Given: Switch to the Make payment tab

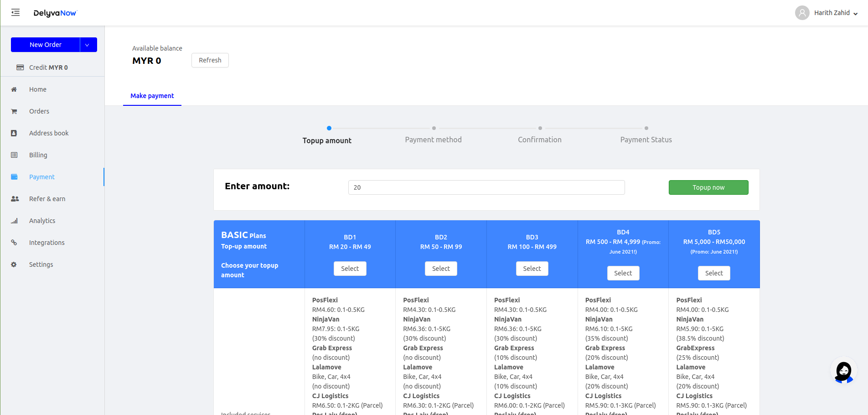Looking at the screenshot, I should click(152, 96).
